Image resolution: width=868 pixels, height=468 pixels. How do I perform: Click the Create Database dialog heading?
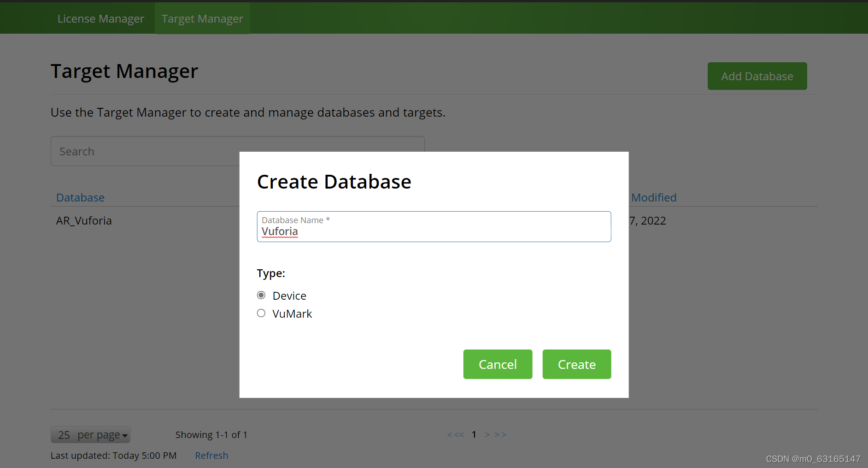(334, 182)
